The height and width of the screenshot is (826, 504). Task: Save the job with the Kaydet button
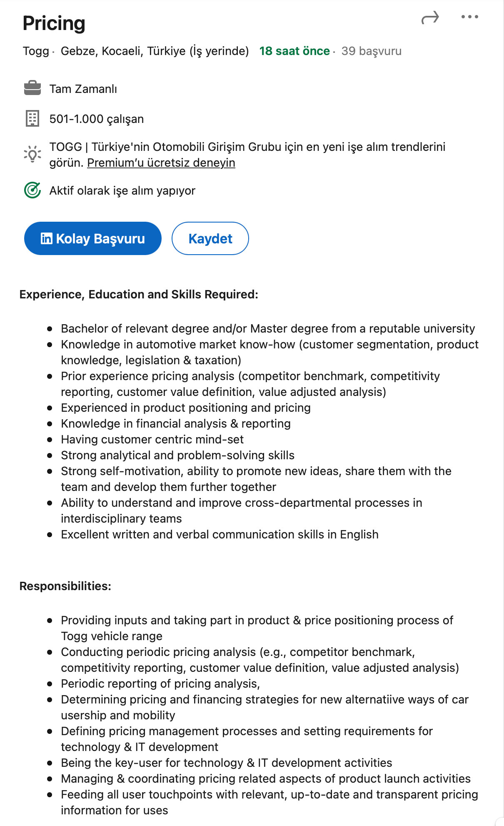tap(210, 238)
